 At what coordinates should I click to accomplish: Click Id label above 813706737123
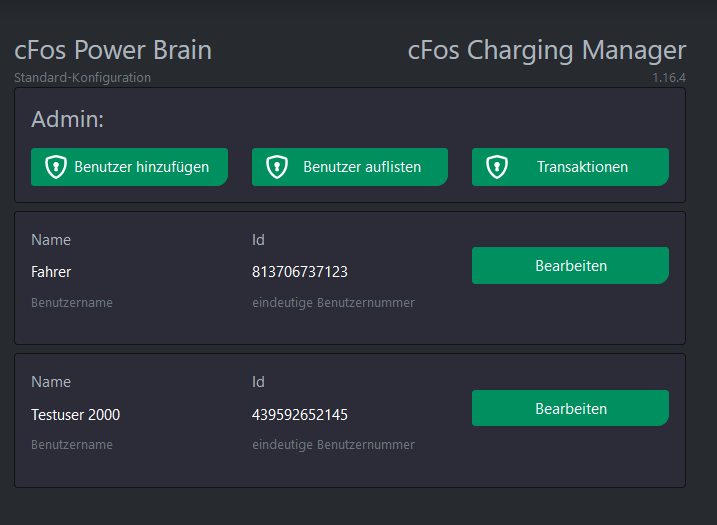[x=258, y=240]
